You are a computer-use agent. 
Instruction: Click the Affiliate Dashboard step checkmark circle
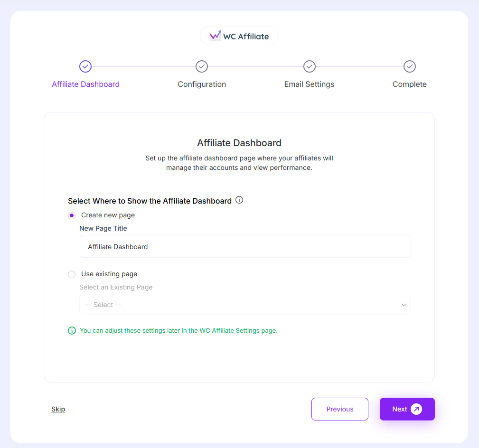85,66
